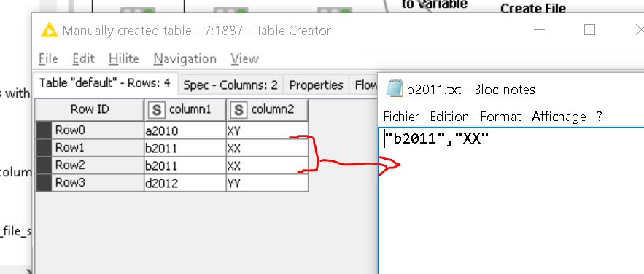Open the Hilite menu
The image size is (644, 274).
coord(124,58)
